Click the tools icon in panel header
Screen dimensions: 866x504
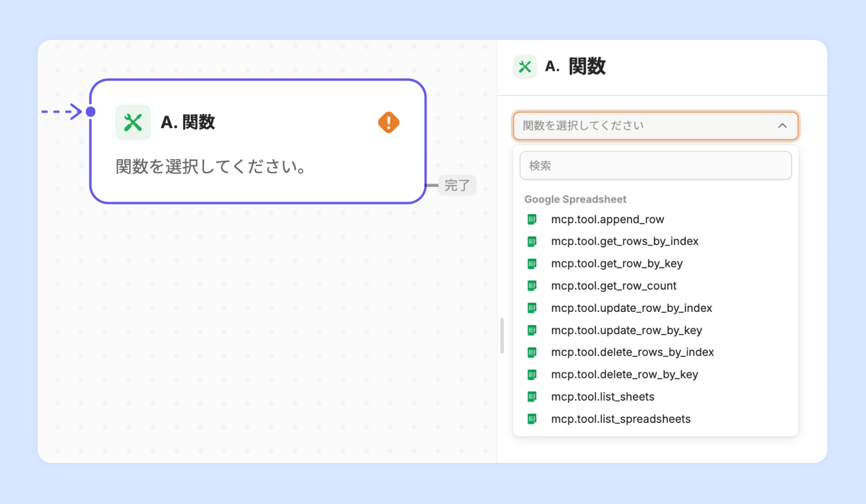click(525, 67)
